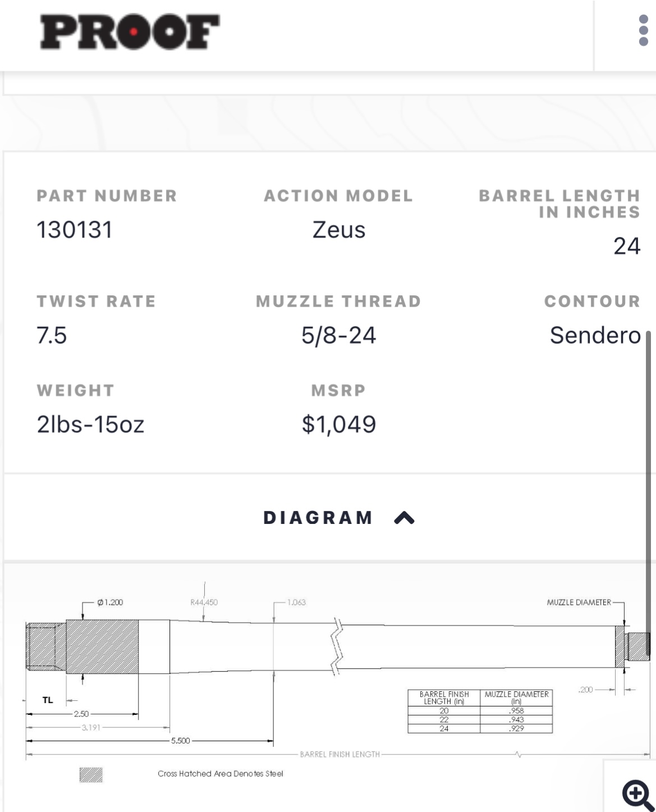
Task: Click the cross-hatched steel legend swatch
Action: pos(91,775)
